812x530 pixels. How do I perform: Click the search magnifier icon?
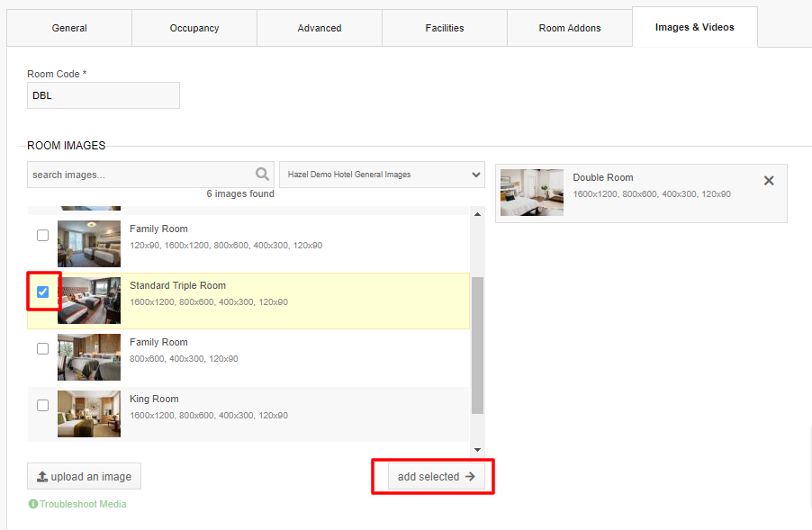coord(262,174)
